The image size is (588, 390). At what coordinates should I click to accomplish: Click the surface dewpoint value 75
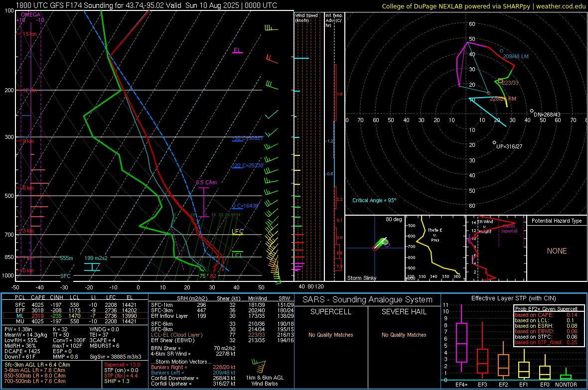coord(202,276)
